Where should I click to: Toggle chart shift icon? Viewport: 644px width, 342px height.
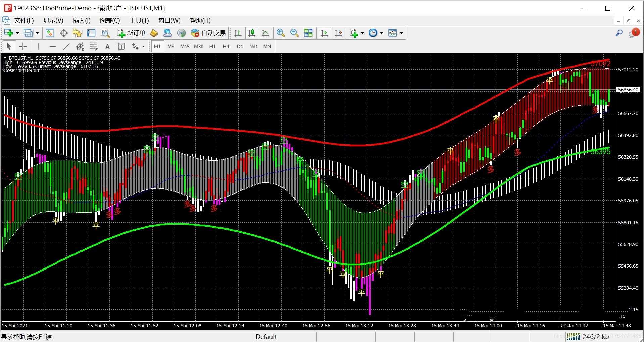tap(338, 33)
